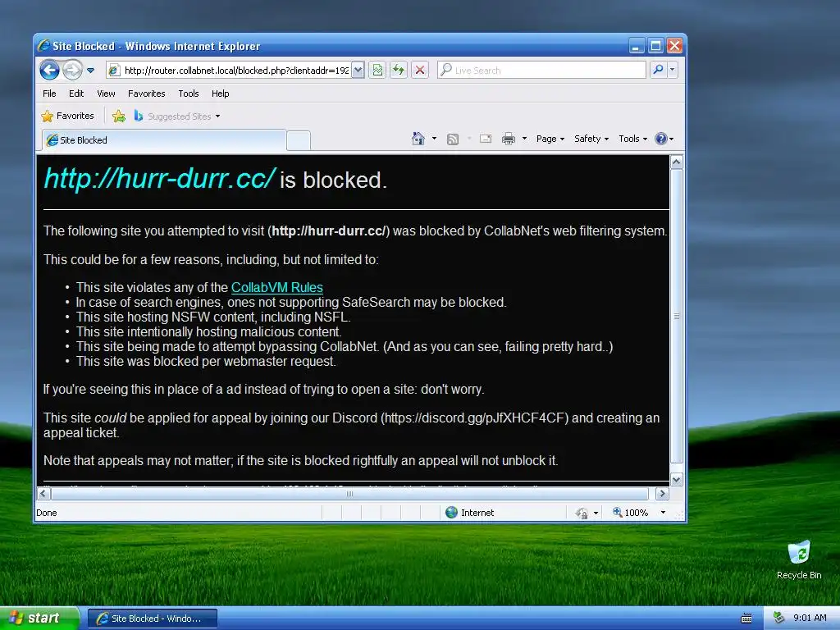Close the Internet Explorer window
The height and width of the screenshot is (630, 840).
[x=674, y=46]
